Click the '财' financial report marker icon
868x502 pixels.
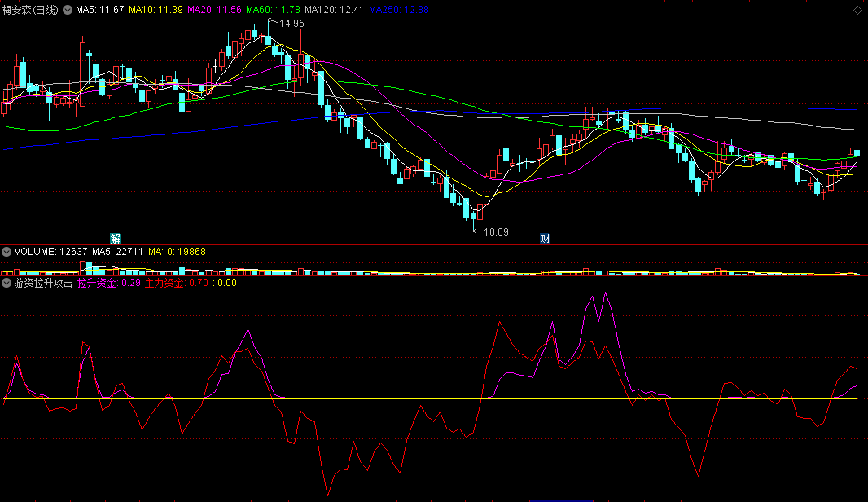(545, 239)
